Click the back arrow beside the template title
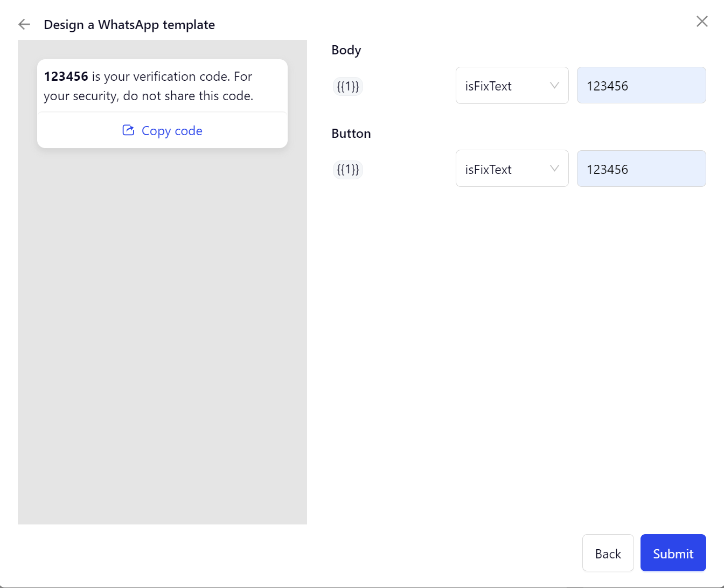Screen dimensions: 724x588 24,24
